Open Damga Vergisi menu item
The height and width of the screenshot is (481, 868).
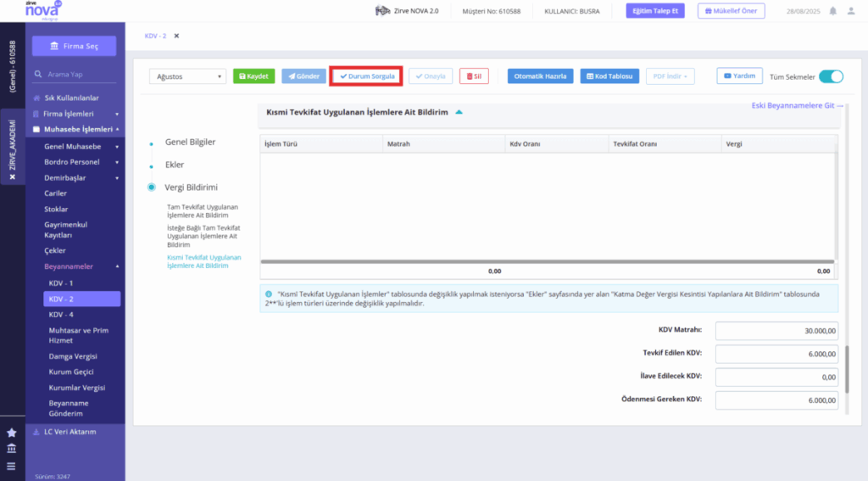click(x=73, y=356)
